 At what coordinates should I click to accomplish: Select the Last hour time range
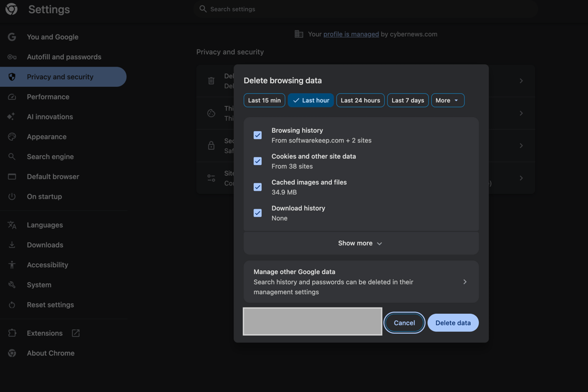click(x=311, y=100)
